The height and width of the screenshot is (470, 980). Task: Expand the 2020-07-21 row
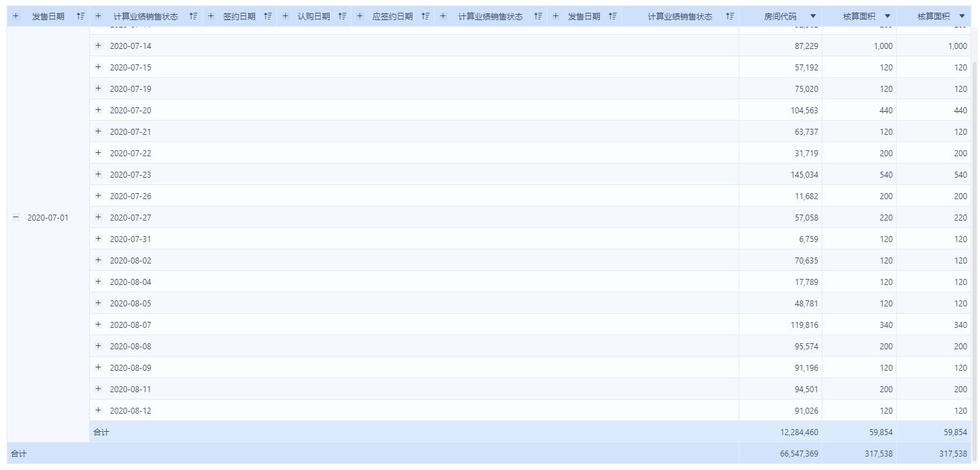(x=98, y=131)
